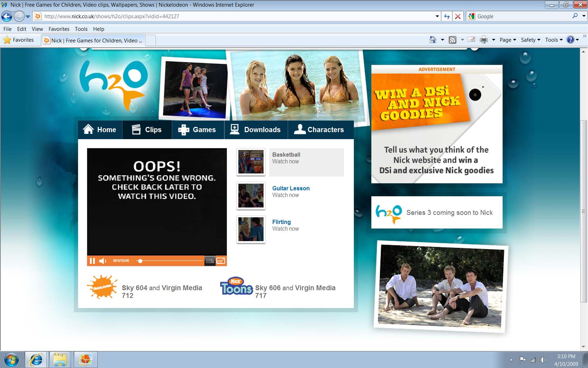The width and height of the screenshot is (588, 368).
Task: Open Windows Explorer folder in the taskbar
Action: (60, 360)
